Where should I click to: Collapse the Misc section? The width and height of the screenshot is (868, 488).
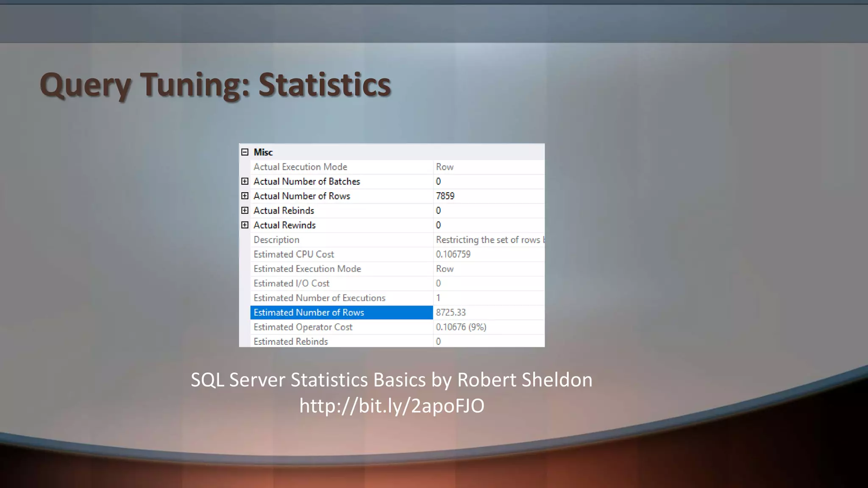[245, 152]
